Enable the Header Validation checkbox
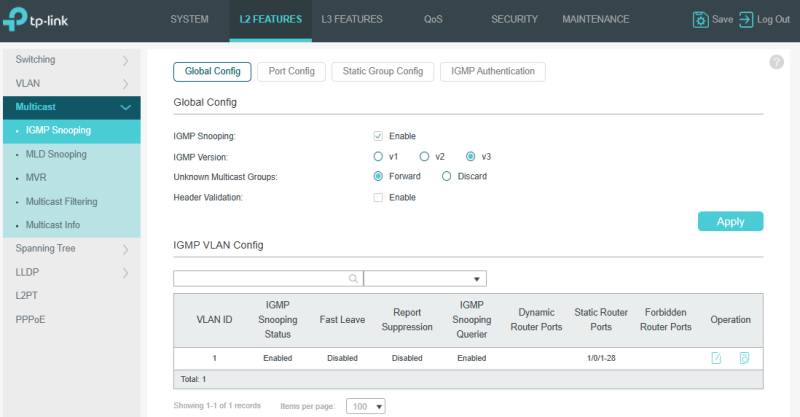The height and width of the screenshot is (417, 800). (378, 197)
